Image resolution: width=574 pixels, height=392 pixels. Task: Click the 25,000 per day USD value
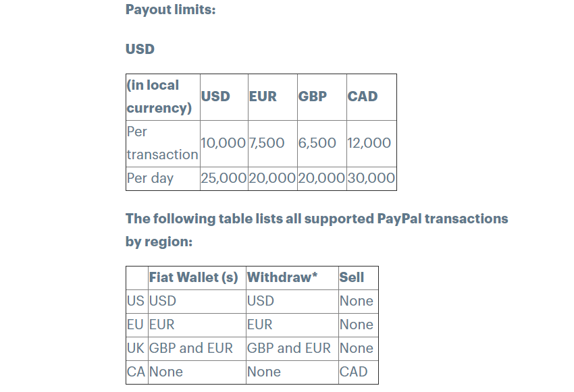click(x=224, y=178)
